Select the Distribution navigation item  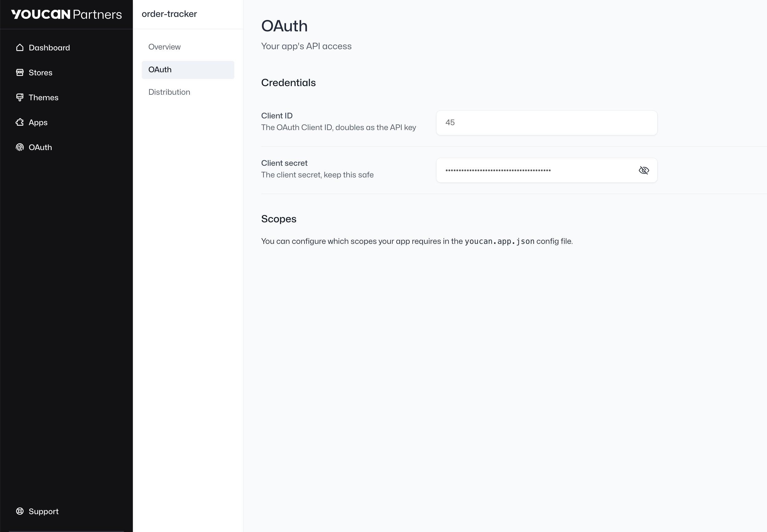click(169, 92)
